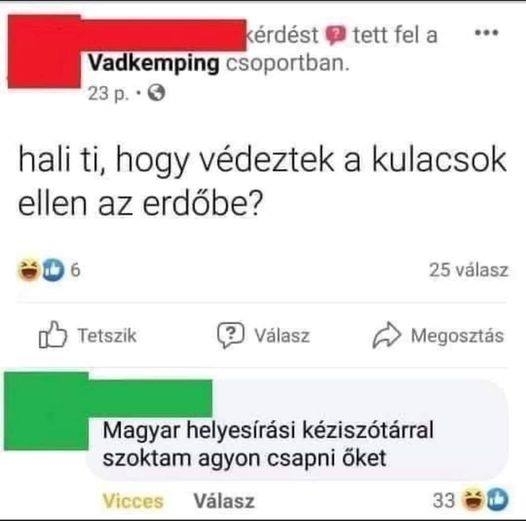The image size is (526, 521).
Task: Open the 23 p. post timestamp
Action: pos(108,93)
